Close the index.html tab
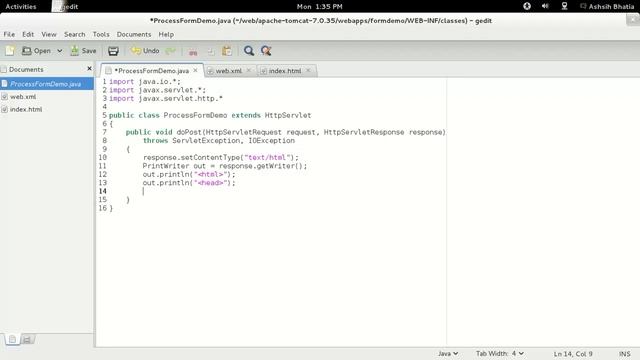This screenshot has width=640, height=360. 308,70
